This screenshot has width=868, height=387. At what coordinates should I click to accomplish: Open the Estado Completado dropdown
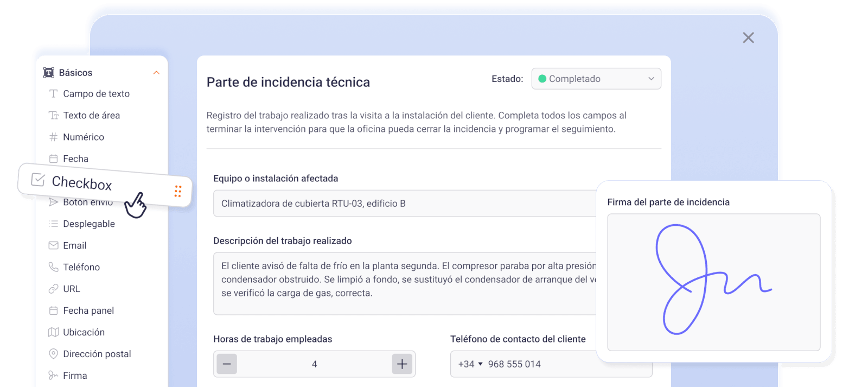[x=596, y=79]
